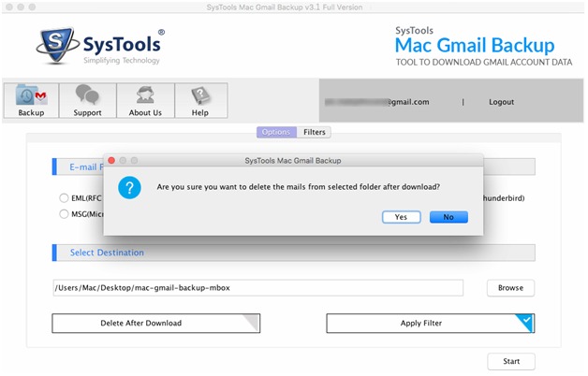Click the partially hidden hunderbird) option label
Screen dimensions: 588x376
tap(504, 198)
